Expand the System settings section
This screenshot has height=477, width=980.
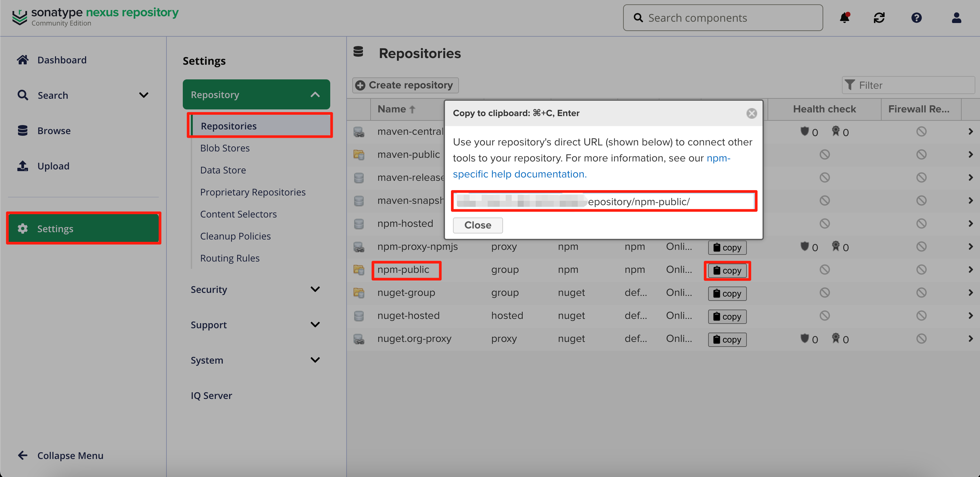[x=315, y=360]
